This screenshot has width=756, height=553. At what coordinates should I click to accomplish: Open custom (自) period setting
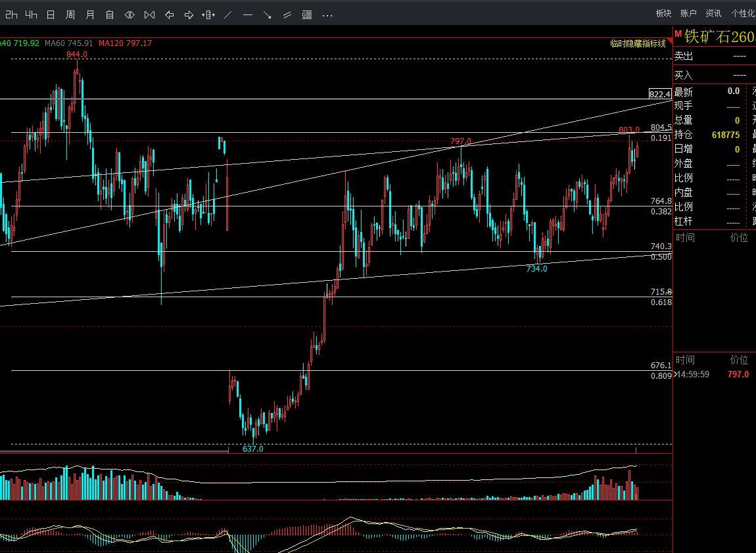point(110,15)
